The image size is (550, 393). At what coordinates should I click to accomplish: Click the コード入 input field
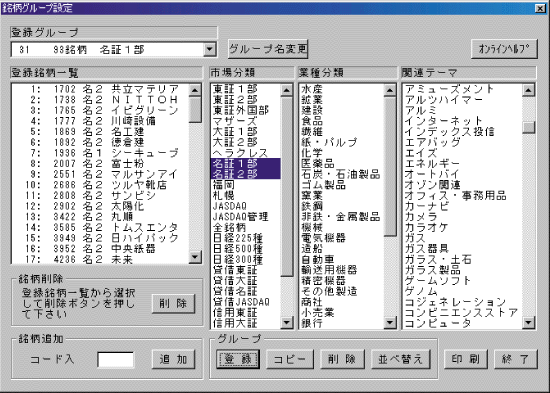[x=115, y=360]
